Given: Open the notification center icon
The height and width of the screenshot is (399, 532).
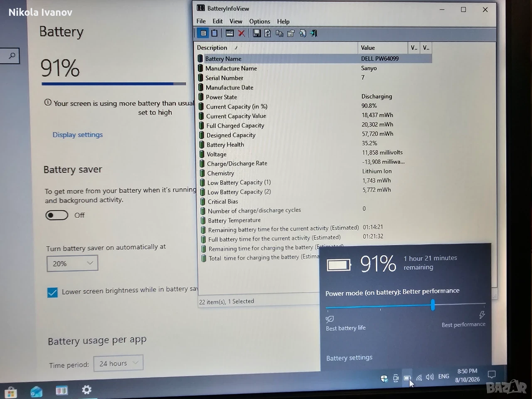Looking at the screenshot, I should pyautogui.click(x=492, y=374).
